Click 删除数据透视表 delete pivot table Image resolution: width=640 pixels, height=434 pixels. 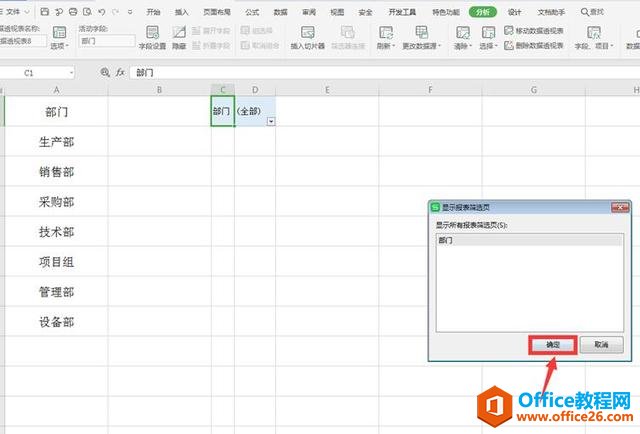click(534, 45)
